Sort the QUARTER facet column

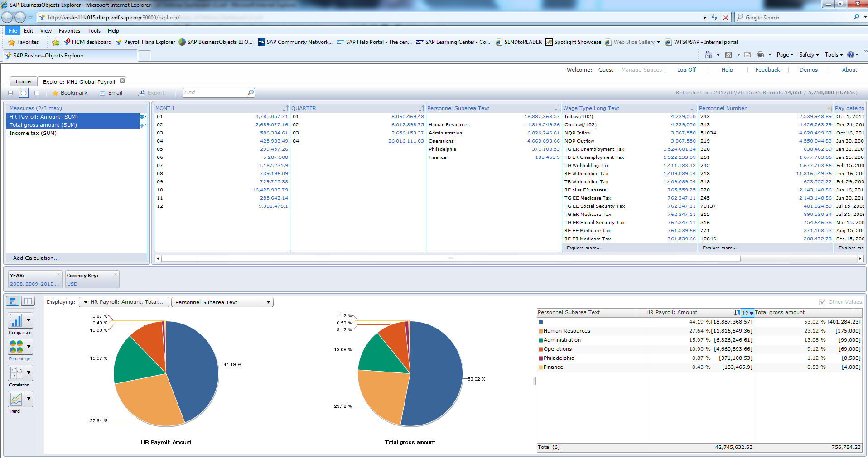tap(421, 108)
